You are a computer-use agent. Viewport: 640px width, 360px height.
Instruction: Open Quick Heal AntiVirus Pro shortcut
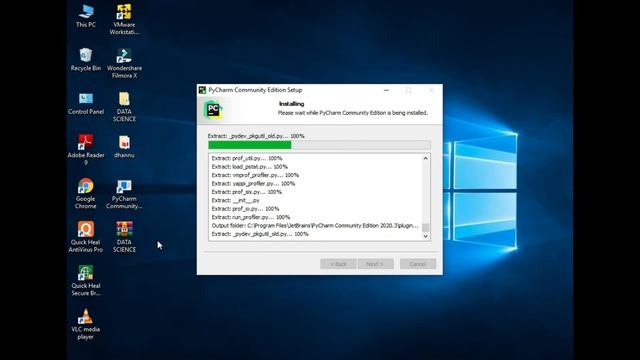tap(86, 237)
